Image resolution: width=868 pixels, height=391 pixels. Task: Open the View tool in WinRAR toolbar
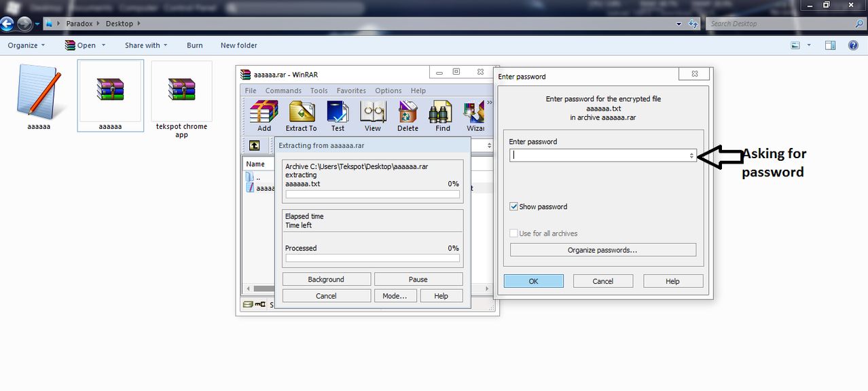tap(373, 116)
